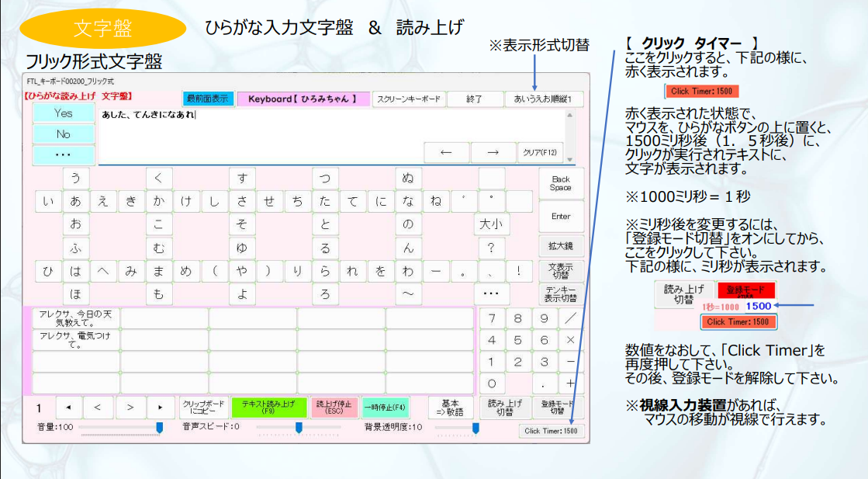Go to last phrase page with ►
This screenshot has height=479, width=868.
point(160,408)
